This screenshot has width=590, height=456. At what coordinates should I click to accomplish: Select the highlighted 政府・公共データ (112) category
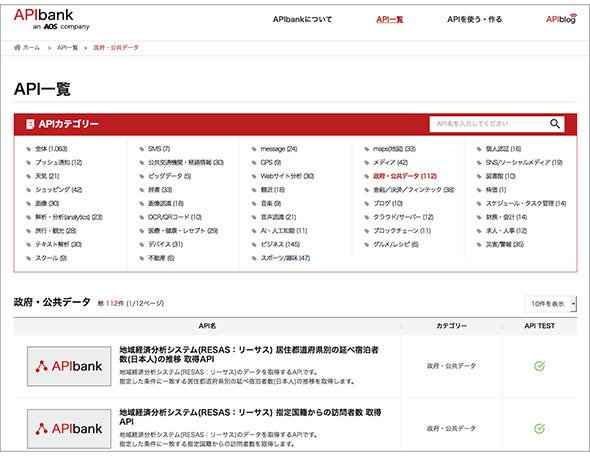405,176
